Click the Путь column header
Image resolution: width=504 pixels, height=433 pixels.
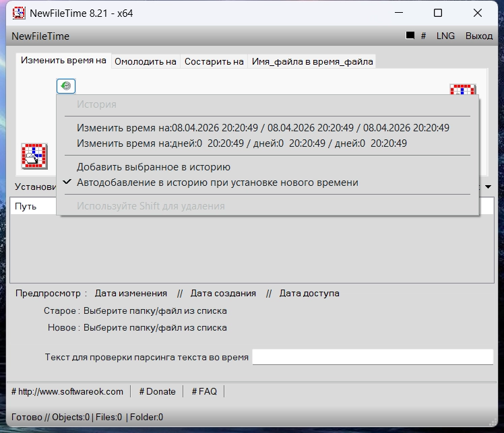coord(33,206)
